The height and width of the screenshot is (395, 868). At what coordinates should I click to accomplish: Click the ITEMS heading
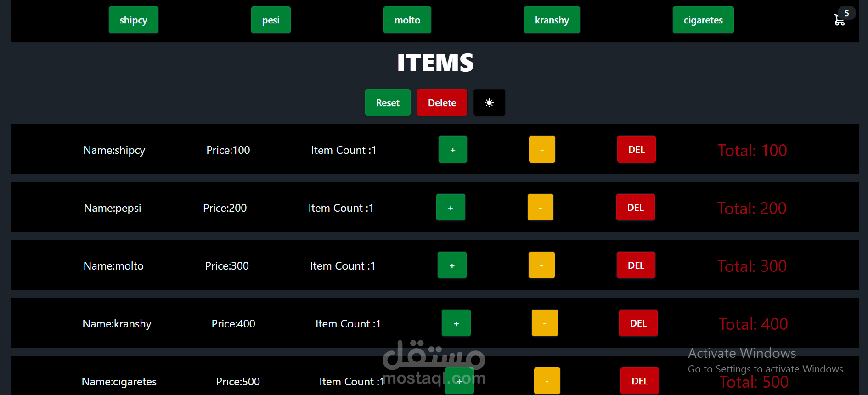click(x=435, y=62)
